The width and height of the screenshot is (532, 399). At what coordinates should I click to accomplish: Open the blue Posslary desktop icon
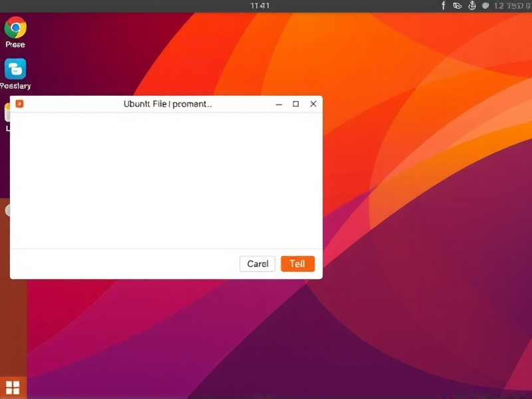pos(15,68)
